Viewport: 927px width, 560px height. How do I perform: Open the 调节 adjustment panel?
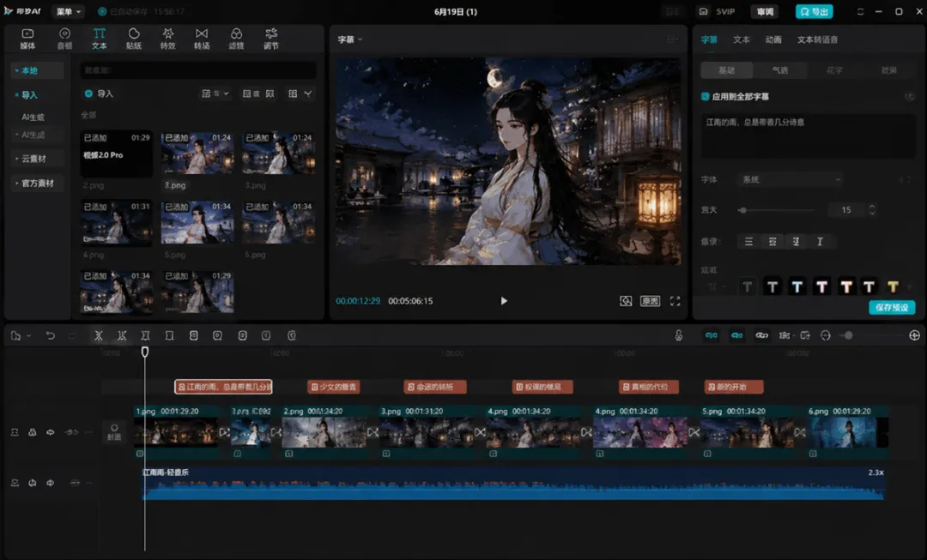270,39
